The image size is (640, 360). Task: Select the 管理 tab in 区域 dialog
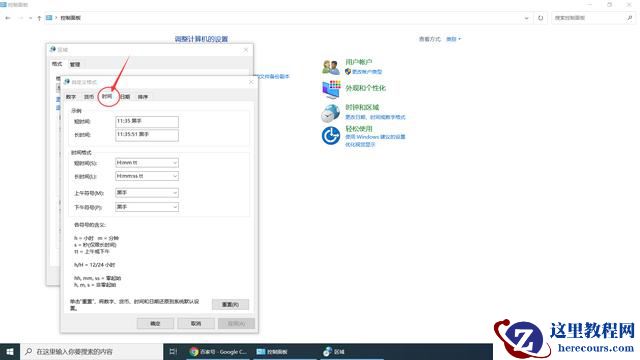75,64
